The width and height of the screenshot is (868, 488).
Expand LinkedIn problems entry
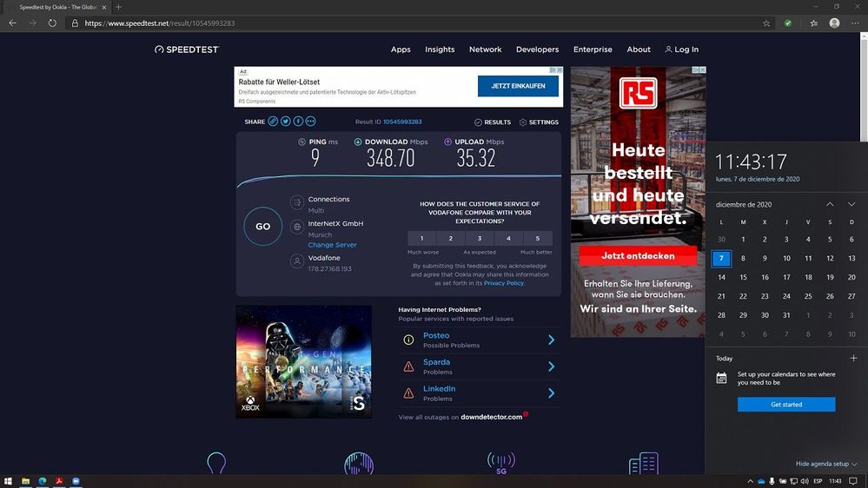[480, 392]
